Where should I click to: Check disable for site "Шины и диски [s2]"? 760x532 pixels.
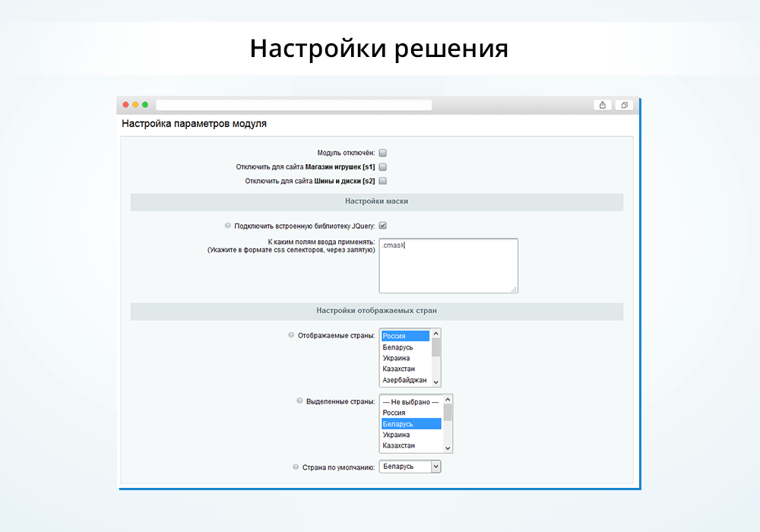(383, 181)
